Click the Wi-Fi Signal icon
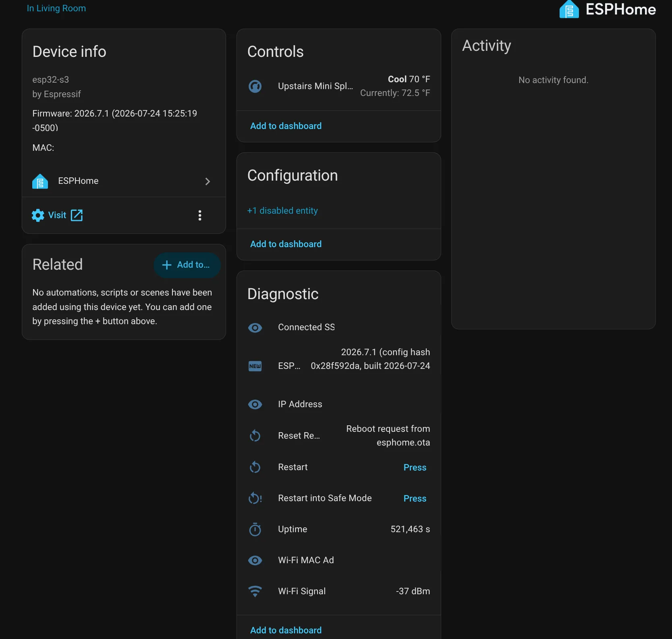 point(255,591)
